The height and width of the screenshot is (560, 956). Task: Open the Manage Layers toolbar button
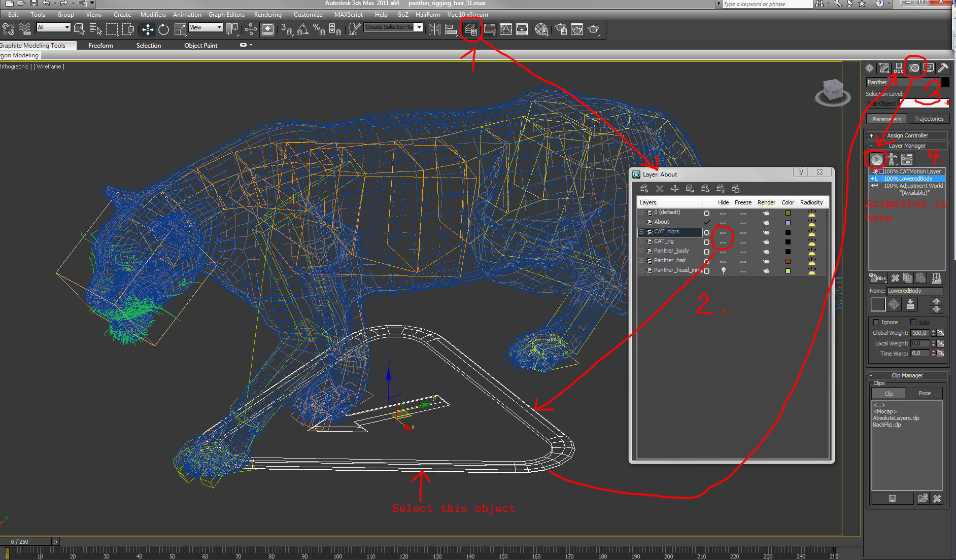point(470,29)
